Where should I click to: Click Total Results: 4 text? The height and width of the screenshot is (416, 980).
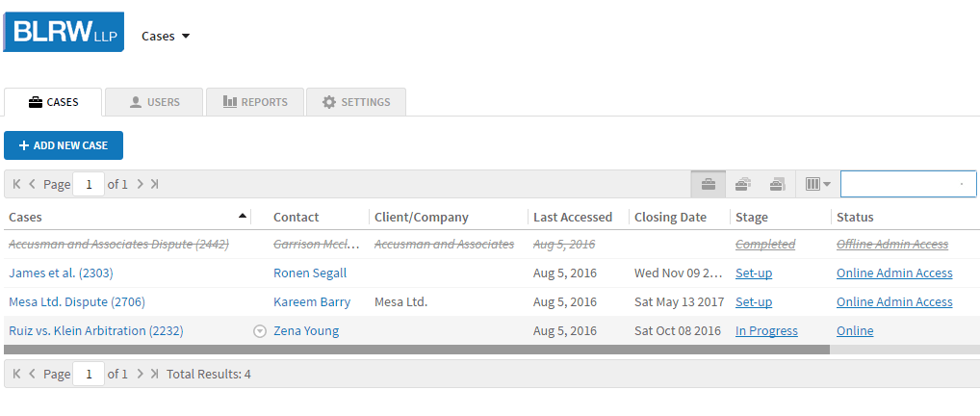coord(209,374)
